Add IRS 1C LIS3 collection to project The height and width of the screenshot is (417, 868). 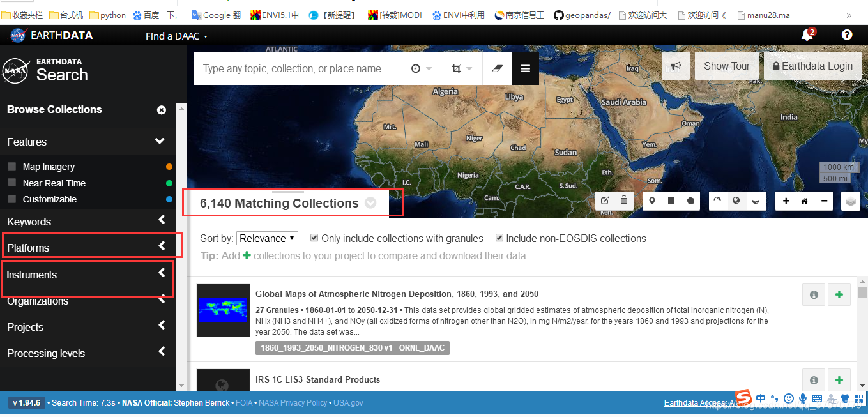tap(839, 380)
